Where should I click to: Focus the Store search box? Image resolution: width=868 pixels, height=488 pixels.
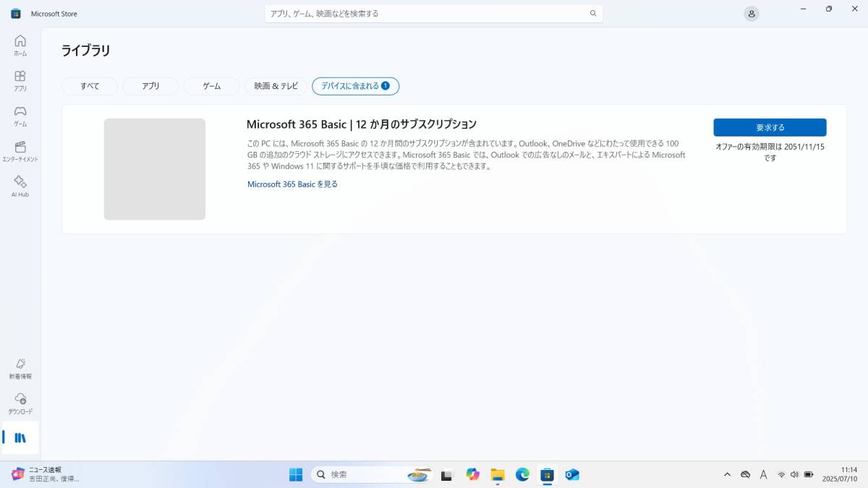433,13
